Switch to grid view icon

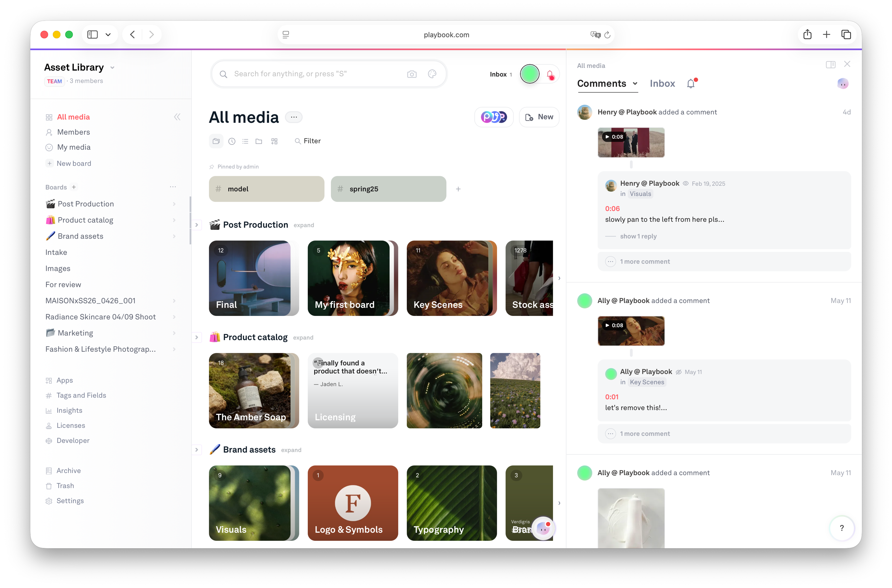click(x=274, y=141)
